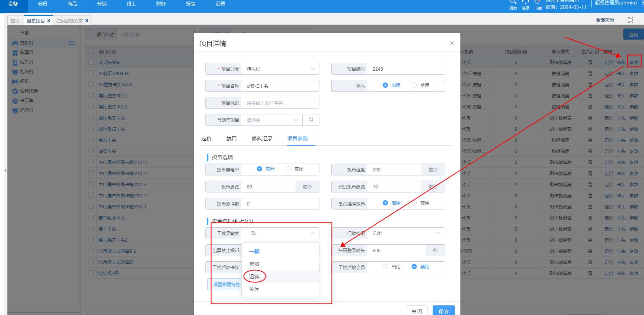Click the 查询 button

(633, 34)
